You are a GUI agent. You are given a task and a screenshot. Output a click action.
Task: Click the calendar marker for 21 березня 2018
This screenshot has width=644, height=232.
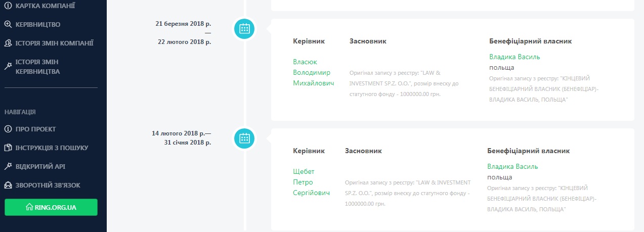click(x=244, y=28)
